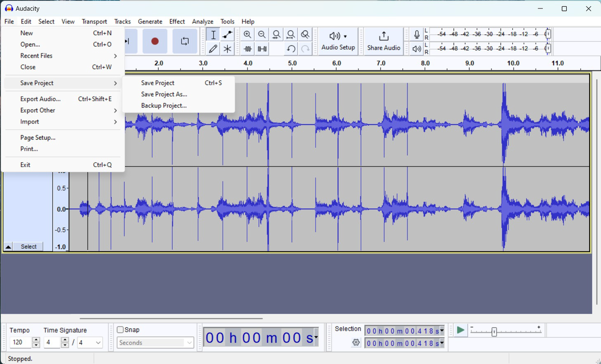The height and width of the screenshot is (364, 601).
Task: Collapse the track using the Select panel arrow
Action: [8, 246]
